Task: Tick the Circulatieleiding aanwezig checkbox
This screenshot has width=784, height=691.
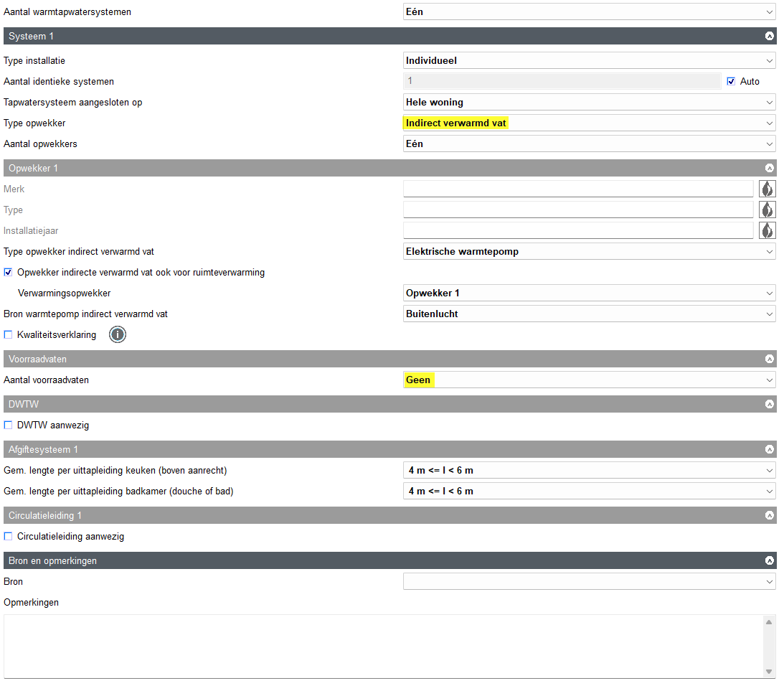Action: tap(9, 537)
